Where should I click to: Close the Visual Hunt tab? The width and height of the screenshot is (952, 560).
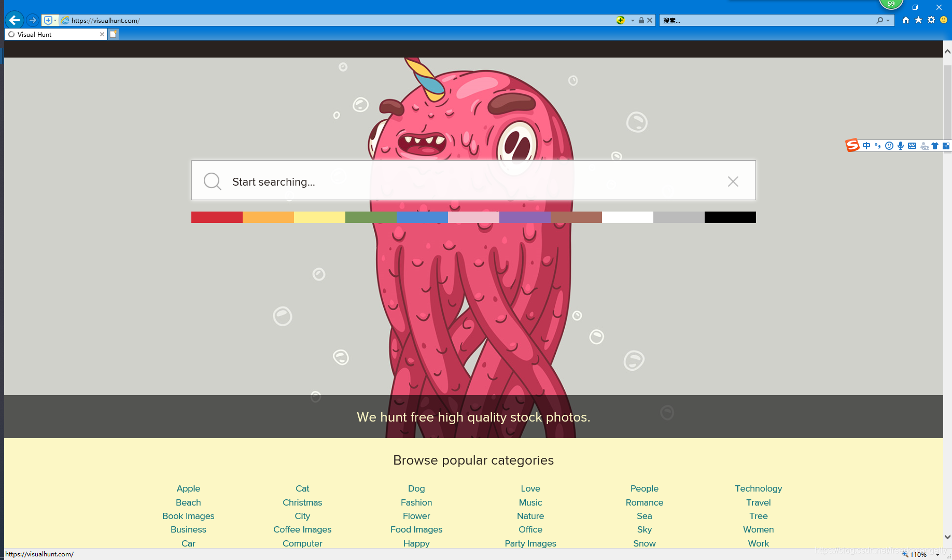coord(102,34)
